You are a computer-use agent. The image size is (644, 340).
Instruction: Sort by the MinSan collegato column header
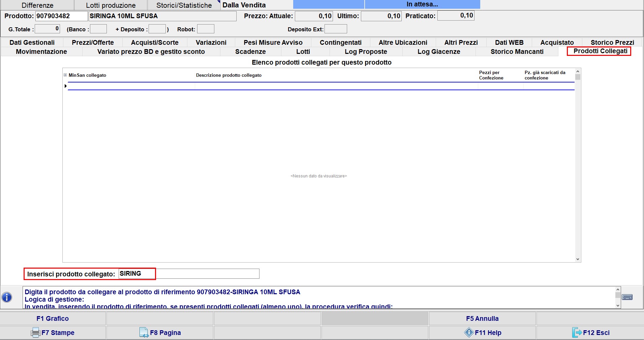pyautogui.click(x=87, y=75)
